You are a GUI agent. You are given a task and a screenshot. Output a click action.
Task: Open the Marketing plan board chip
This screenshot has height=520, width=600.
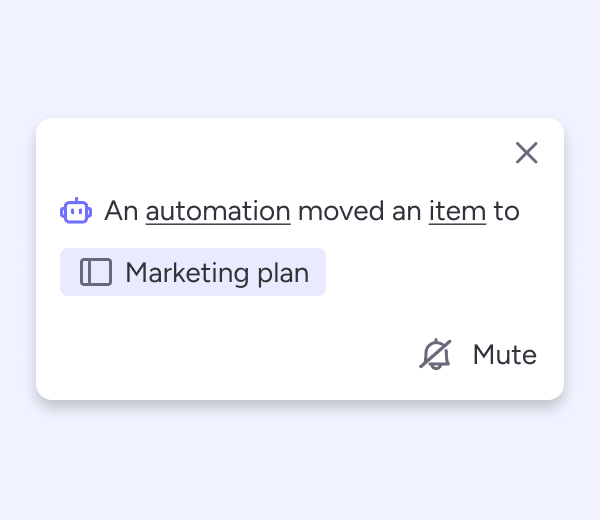(193, 272)
